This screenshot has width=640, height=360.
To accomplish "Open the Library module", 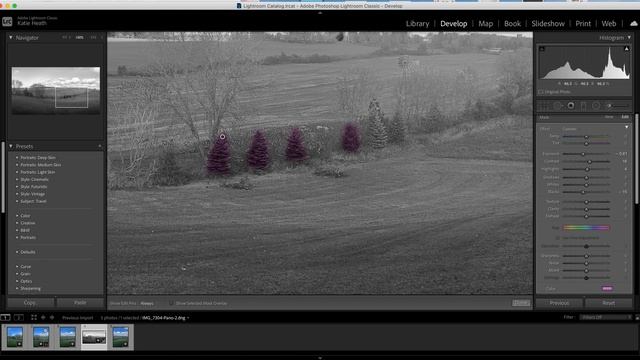I will (x=418, y=24).
